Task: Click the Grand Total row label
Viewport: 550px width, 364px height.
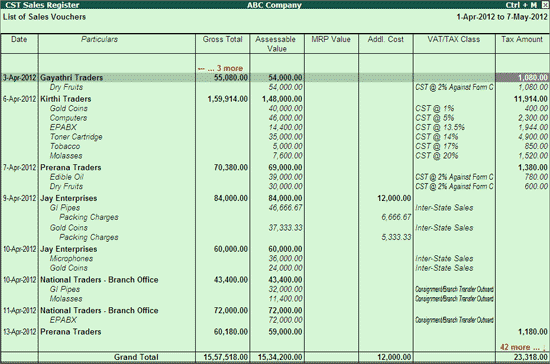Action: tap(136, 357)
